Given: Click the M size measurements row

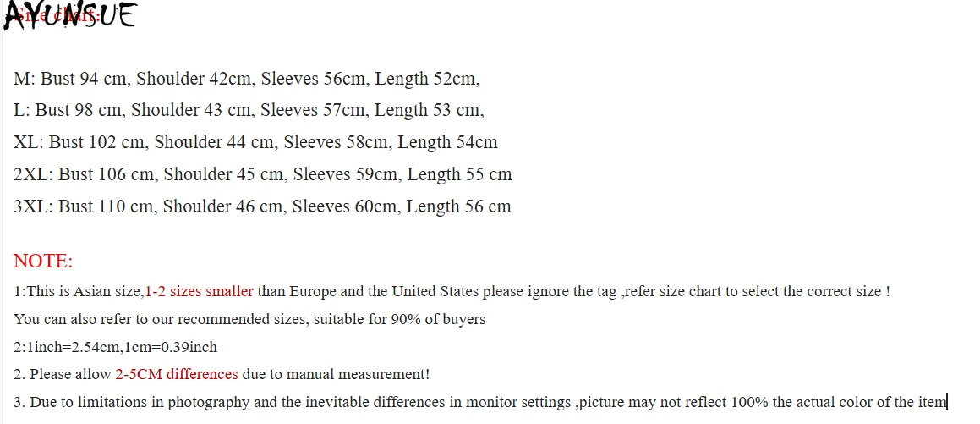Looking at the screenshot, I should [246, 79].
